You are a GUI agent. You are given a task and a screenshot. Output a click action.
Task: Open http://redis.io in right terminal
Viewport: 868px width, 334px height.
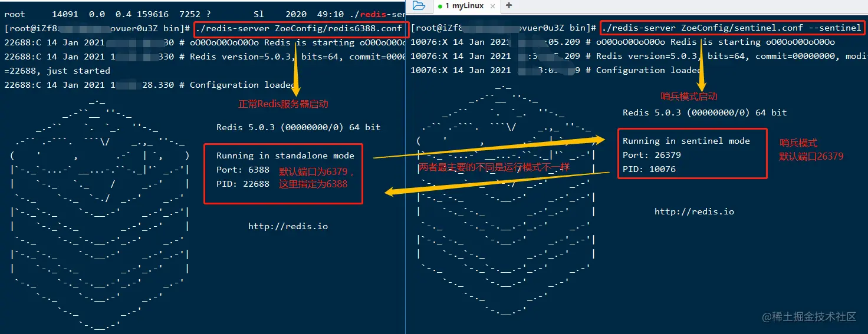pyautogui.click(x=694, y=211)
